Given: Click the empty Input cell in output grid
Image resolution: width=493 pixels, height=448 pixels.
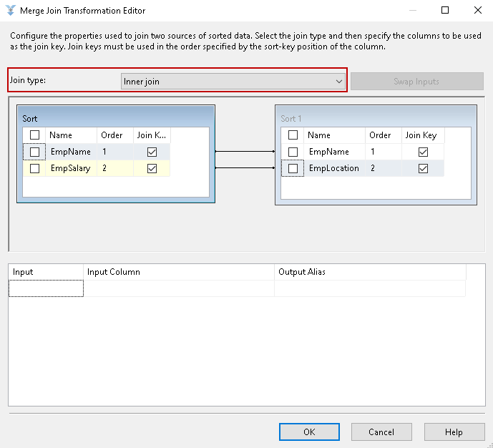Looking at the screenshot, I should pyautogui.click(x=46, y=288).
